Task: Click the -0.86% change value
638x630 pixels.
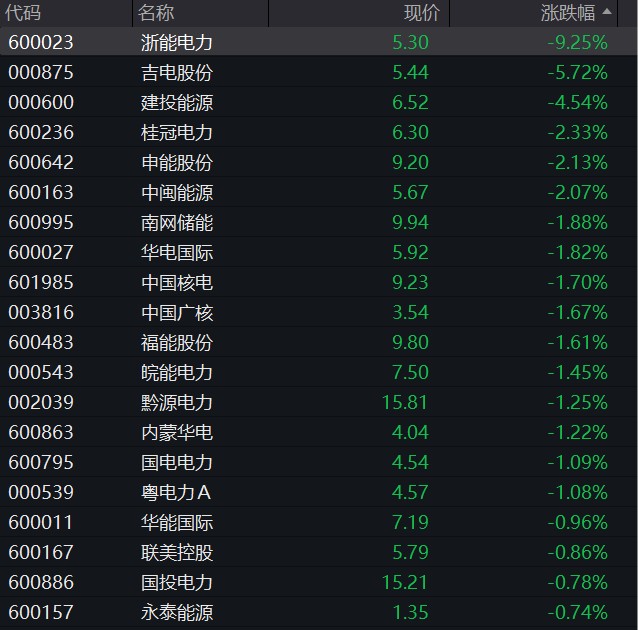Action: [x=577, y=552]
